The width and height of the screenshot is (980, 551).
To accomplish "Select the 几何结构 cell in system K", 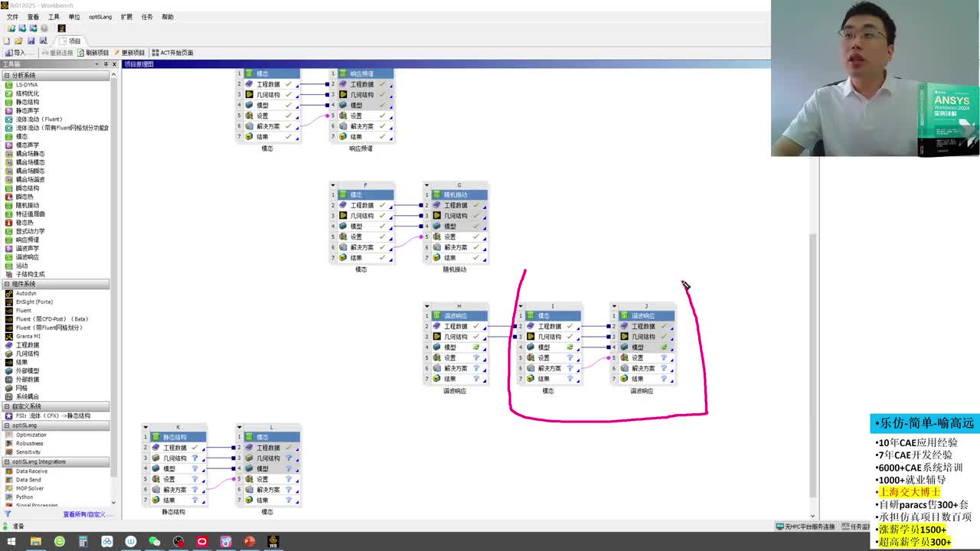I will coord(174,458).
